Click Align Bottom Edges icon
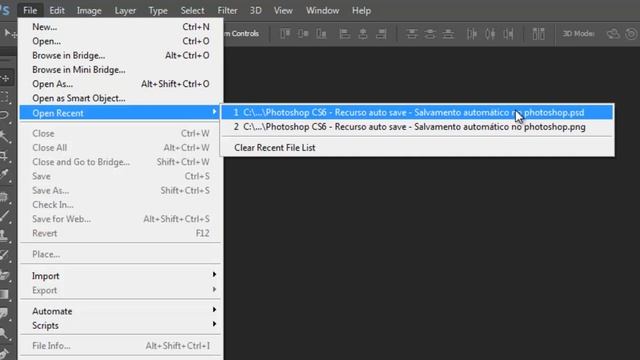This screenshot has height=360, width=640. click(x=321, y=33)
